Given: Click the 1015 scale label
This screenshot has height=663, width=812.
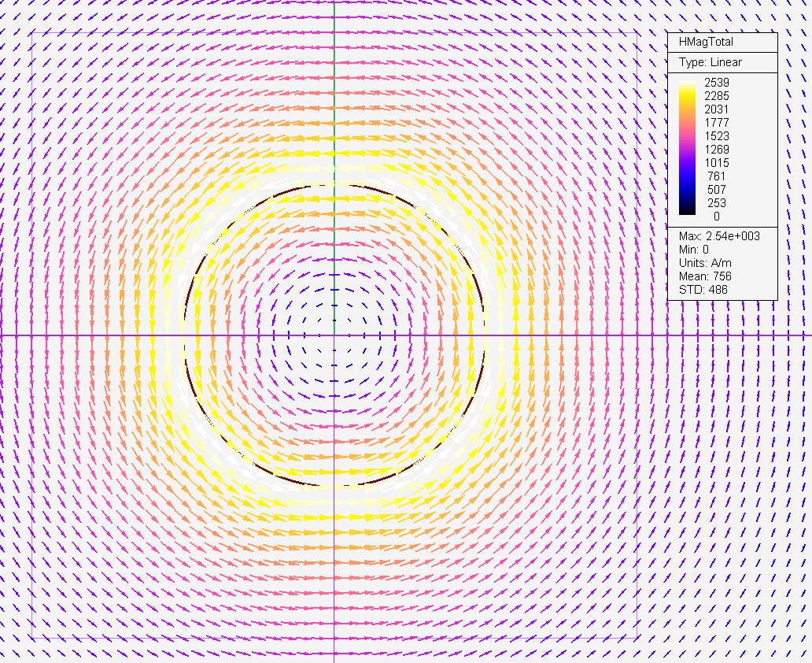Looking at the screenshot, I should tap(716, 163).
